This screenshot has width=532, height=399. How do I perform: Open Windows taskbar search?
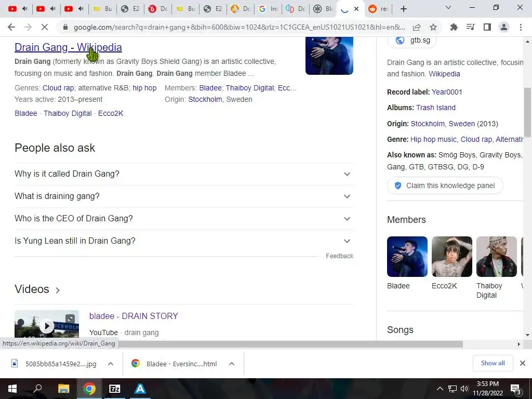(37, 389)
